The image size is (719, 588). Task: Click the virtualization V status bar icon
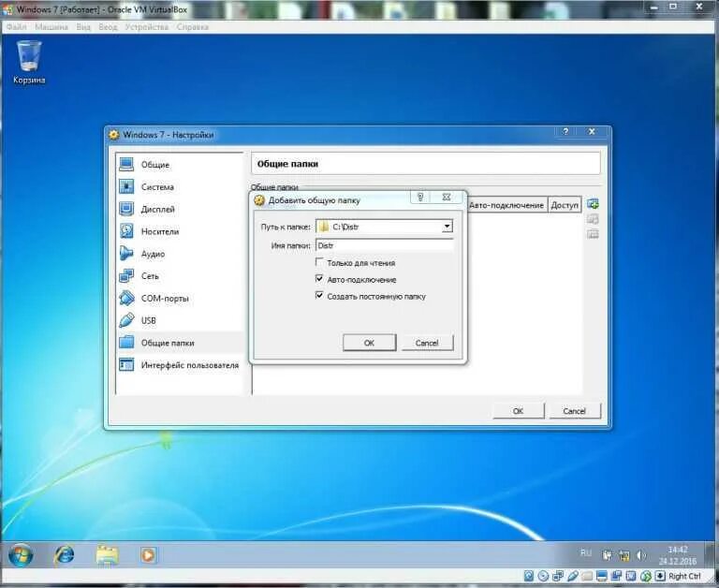631,576
